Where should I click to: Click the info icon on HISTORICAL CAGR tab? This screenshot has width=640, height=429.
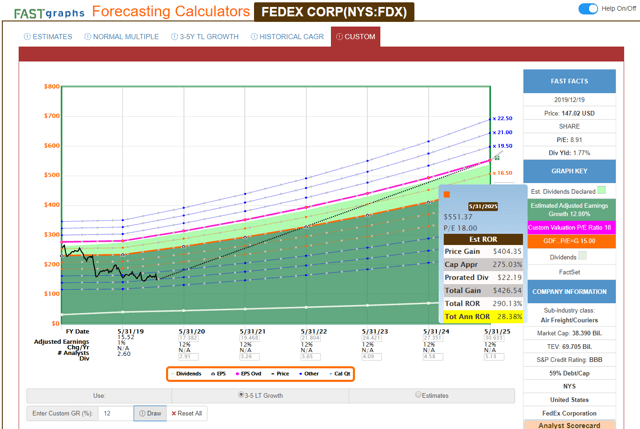coord(254,37)
